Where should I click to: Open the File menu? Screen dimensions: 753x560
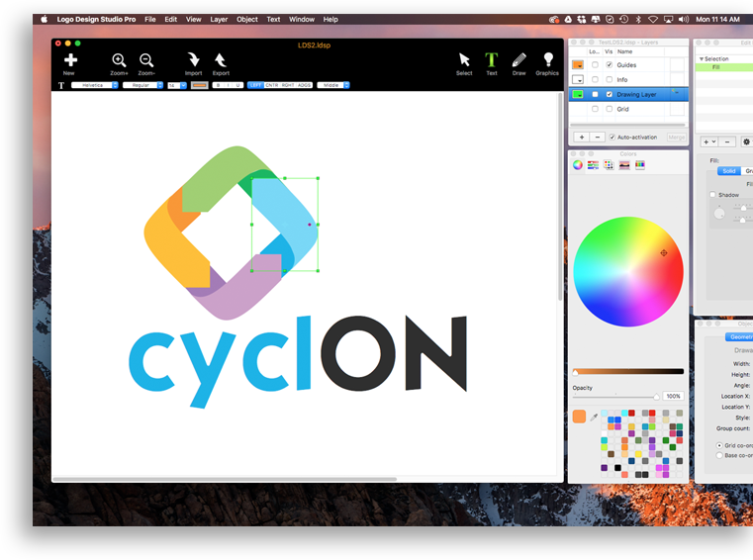click(x=150, y=19)
